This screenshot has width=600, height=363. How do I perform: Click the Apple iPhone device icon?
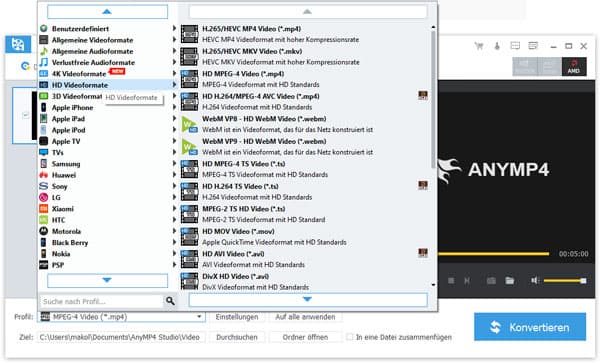tap(44, 107)
